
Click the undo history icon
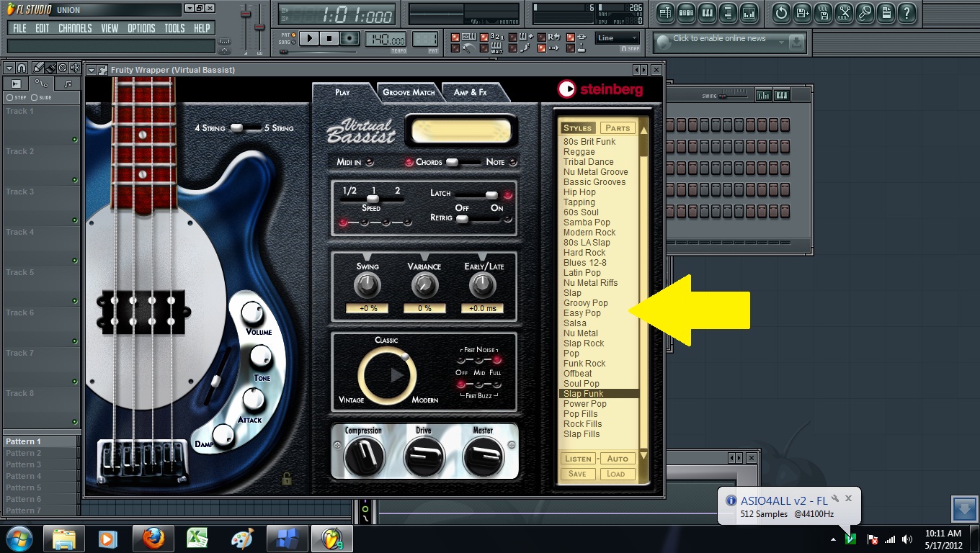pyautogui.click(x=781, y=12)
